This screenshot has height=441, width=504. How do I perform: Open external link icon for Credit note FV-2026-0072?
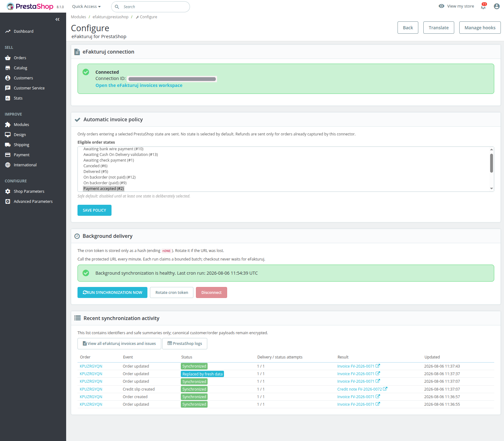click(x=385, y=389)
